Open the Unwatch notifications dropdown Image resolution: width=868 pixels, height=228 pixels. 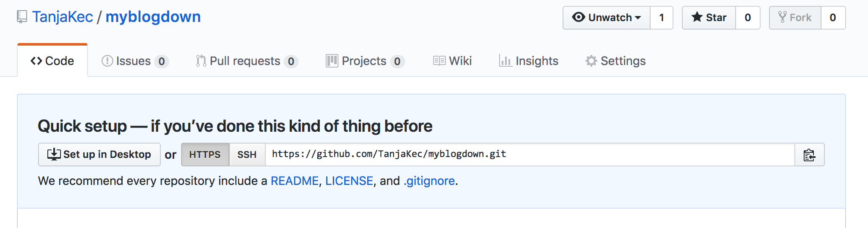607,18
